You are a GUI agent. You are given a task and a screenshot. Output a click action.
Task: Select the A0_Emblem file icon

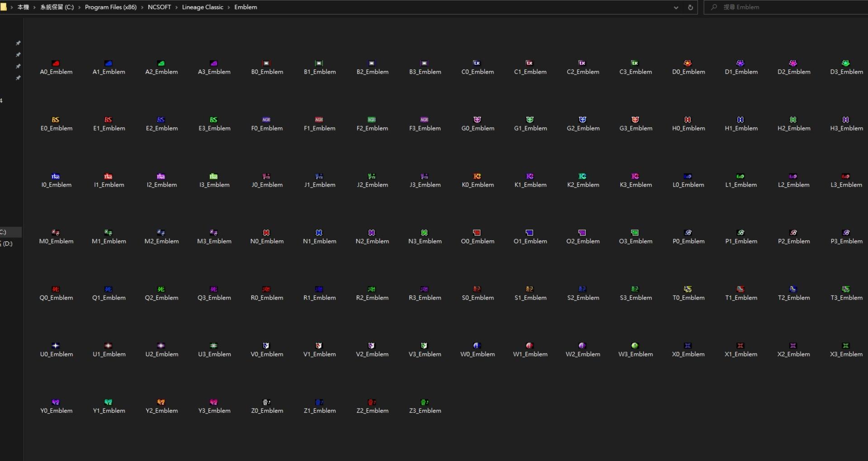tap(56, 63)
